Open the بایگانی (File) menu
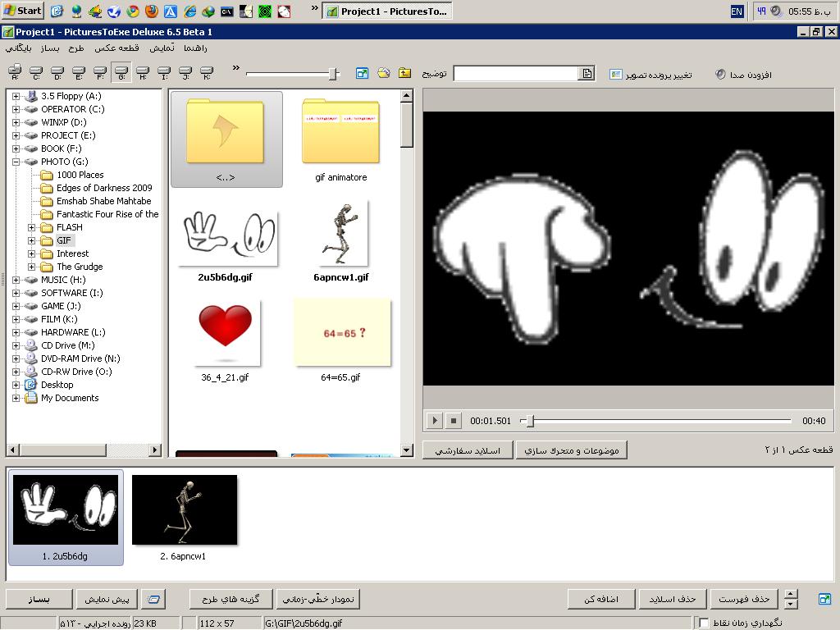840x630 pixels. click(19, 48)
